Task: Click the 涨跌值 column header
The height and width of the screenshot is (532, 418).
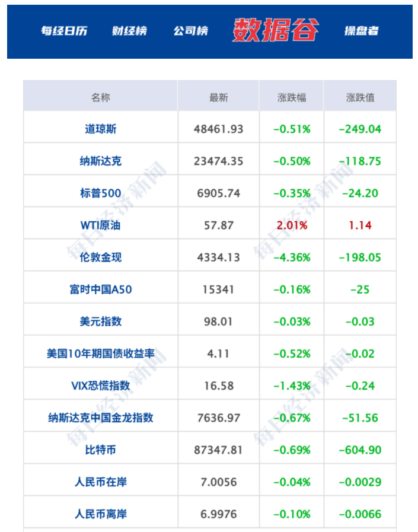Action: click(360, 97)
